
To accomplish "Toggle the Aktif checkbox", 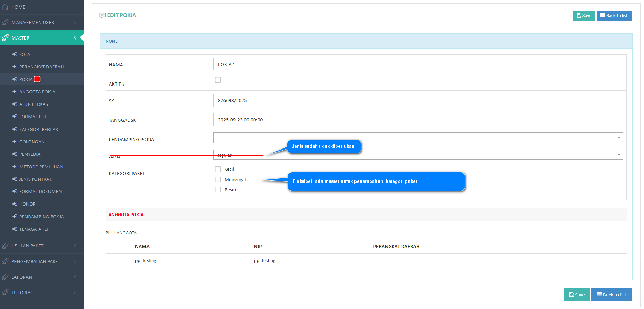I will coord(218,80).
